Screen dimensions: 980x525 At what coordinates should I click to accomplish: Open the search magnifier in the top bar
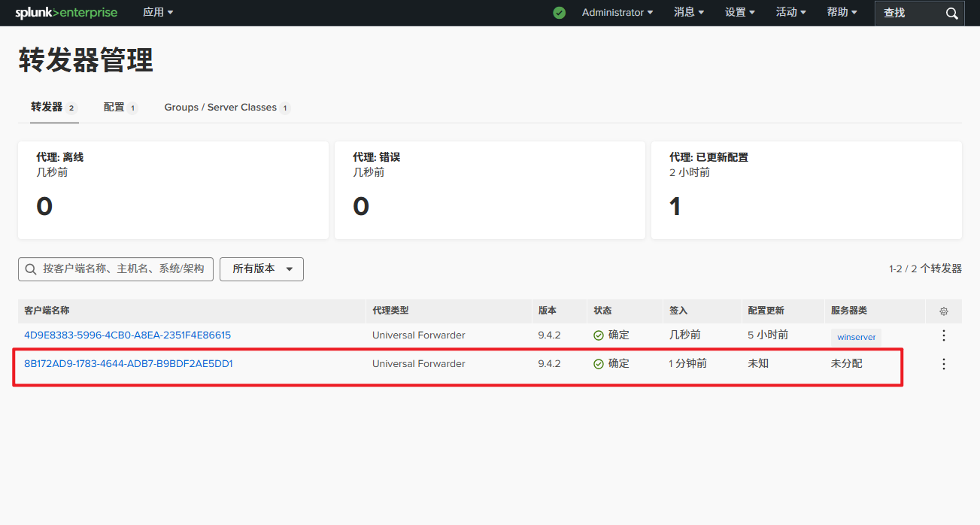(951, 13)
